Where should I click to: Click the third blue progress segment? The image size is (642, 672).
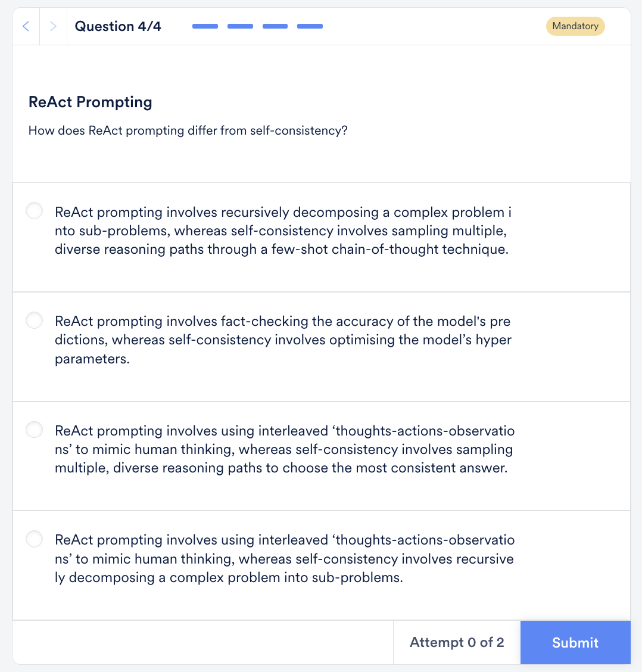pos(275,26)
